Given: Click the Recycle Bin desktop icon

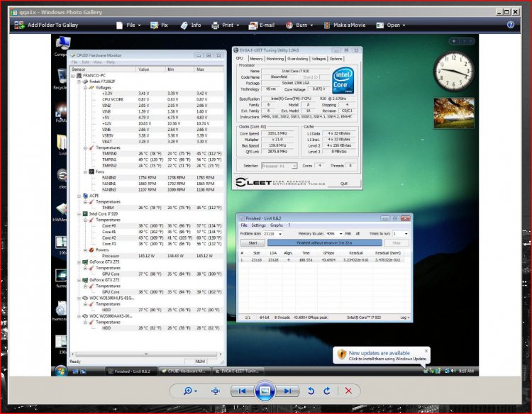Looking at the screenshot, I should point(61,79).
